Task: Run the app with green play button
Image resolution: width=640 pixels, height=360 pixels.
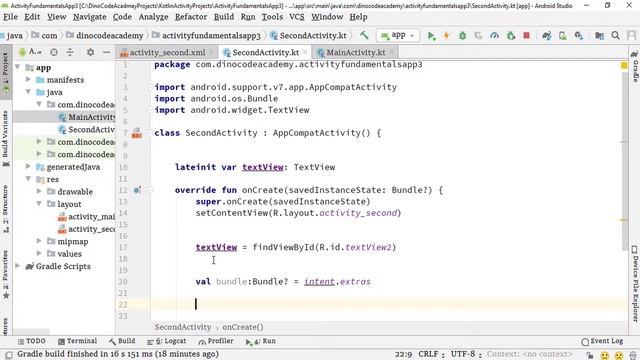Action: click(x=431, y=36)
